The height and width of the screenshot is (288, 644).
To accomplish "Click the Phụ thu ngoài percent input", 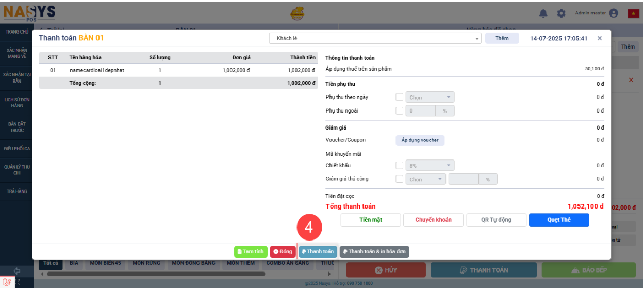I will [421, 110].
